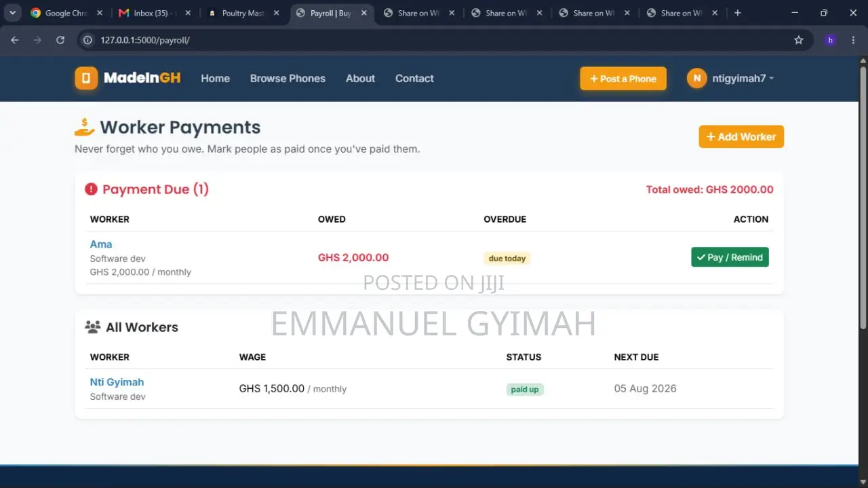Click the MadeInGH brand name
This screenshot has height=488, width=868.
(x=142, y=78)
